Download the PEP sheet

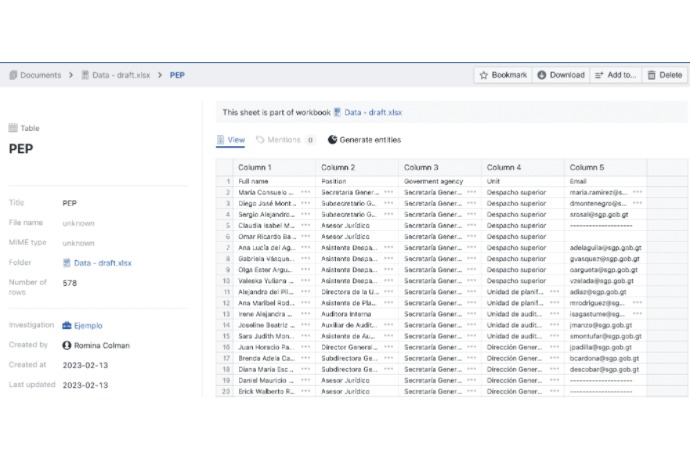tap(561, 75)
